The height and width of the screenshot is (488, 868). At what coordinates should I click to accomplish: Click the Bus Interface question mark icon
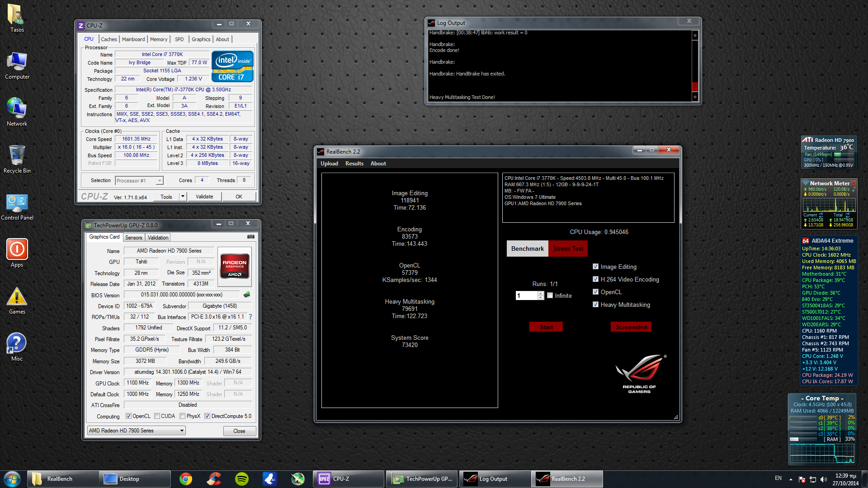250,317
